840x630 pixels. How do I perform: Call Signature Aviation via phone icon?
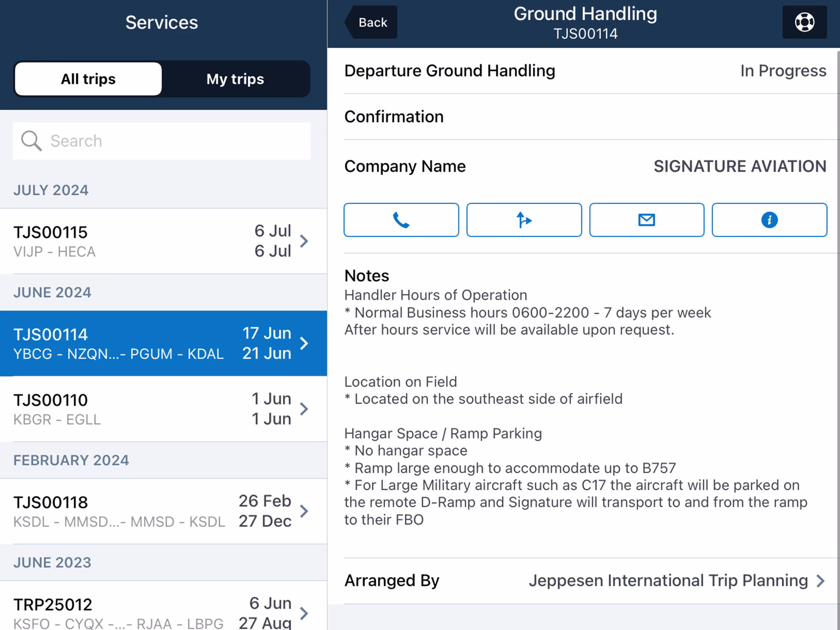tap(401, 220)
